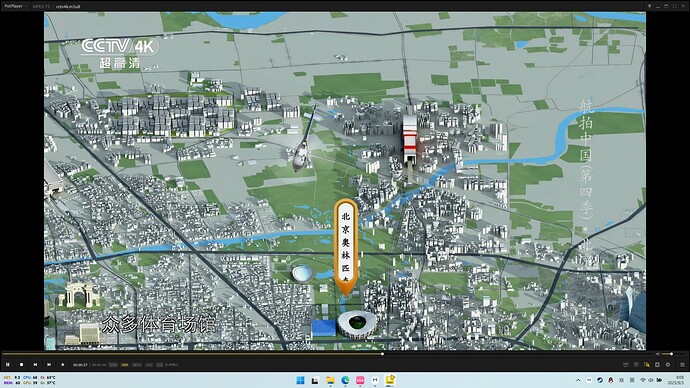Click the AAC audio codec label
690x388 pixels.
[149, 365]
